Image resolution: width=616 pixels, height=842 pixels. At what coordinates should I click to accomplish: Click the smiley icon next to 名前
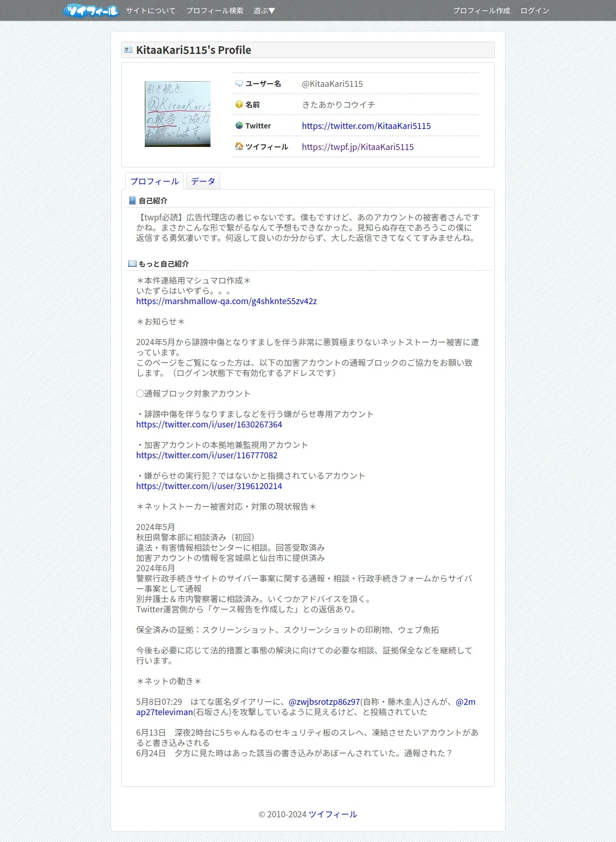click(x=239, y=104)
